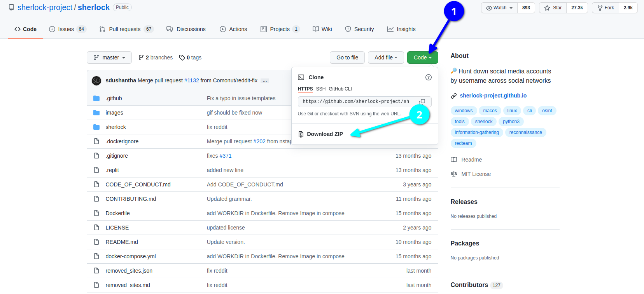644x294 pixels.
Task: Open the master branch dropdown
Action: point(109,57)
